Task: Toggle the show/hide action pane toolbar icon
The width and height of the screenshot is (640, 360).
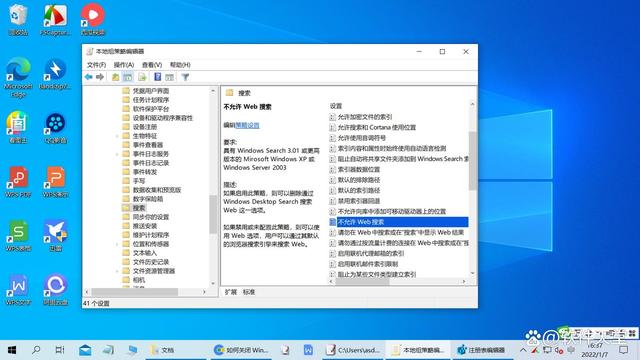Action: 169,77
